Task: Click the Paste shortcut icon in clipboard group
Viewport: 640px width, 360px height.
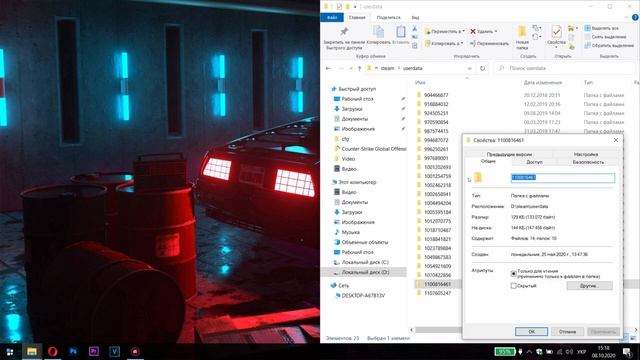Action: pos(415,46)
